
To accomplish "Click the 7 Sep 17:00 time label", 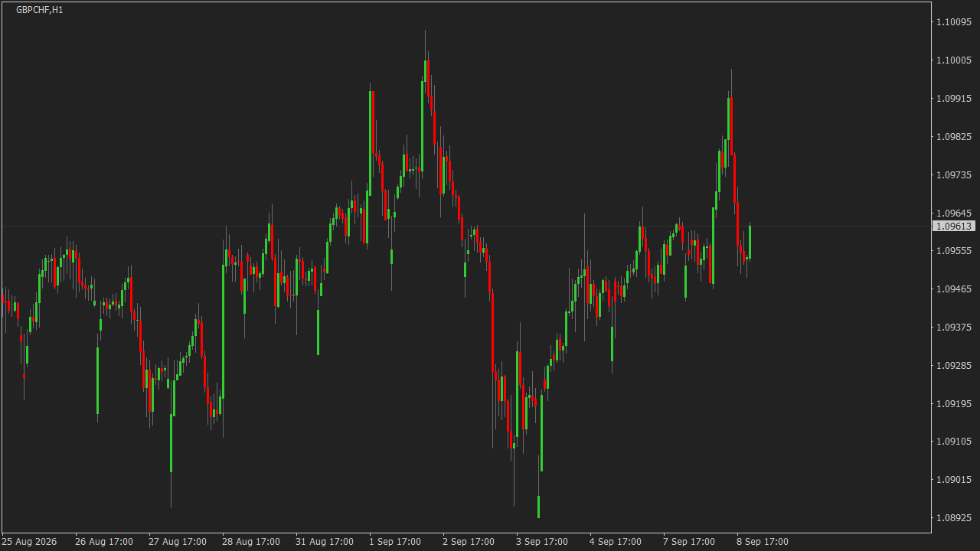I will pyautogui.click(x=689, y=542).
